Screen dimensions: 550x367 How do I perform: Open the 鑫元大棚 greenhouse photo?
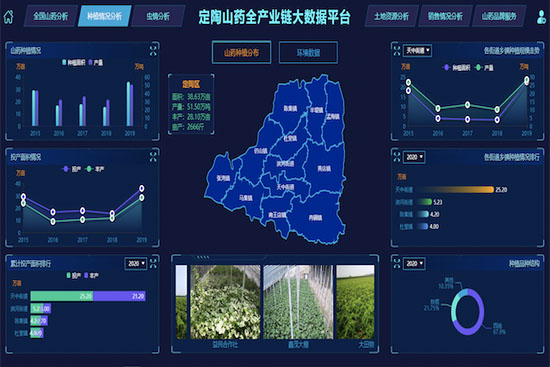tap(298, 302)
